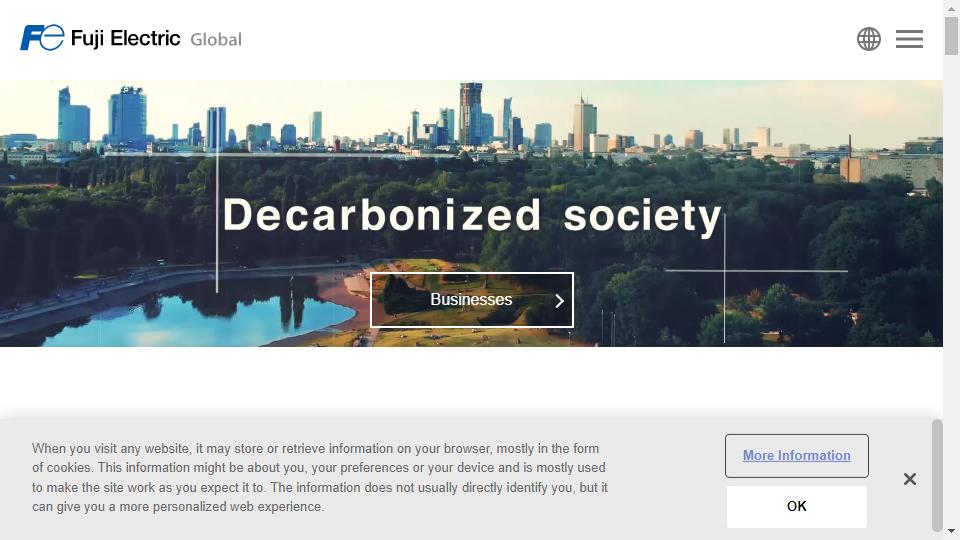Click the city skyline in the hero banner
This screenshot has height=540, width=960.
[x=470, y=120]
